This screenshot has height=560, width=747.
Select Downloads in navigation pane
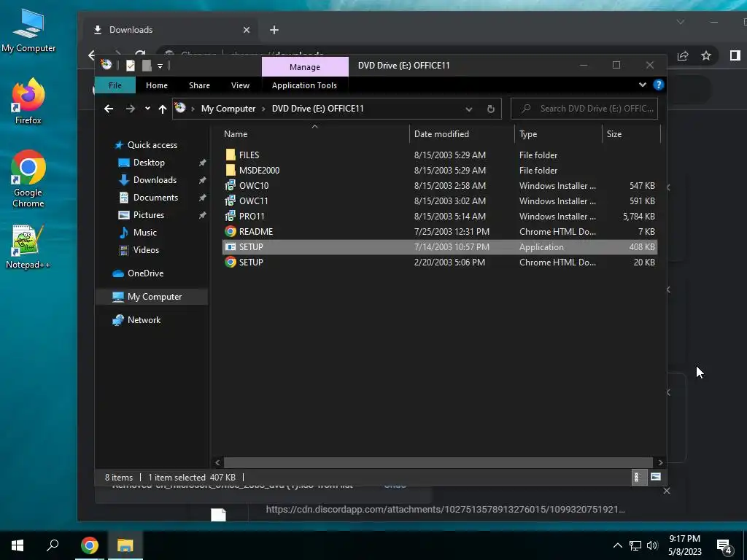[x=155, y=180]
